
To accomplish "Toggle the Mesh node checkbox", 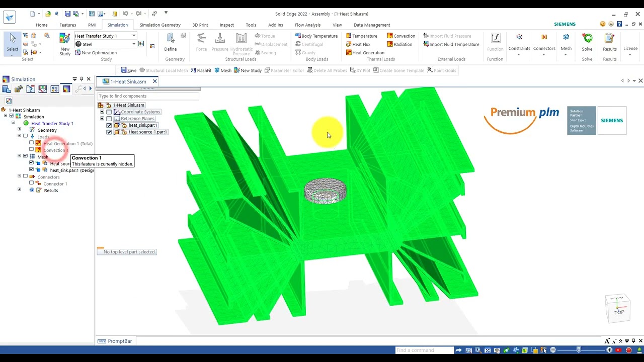I will [x=25, y=156].
